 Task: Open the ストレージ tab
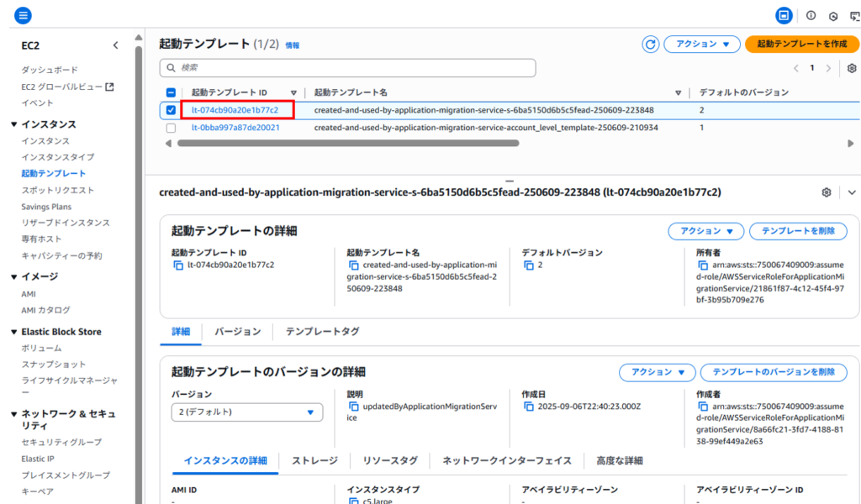(314, 460)
